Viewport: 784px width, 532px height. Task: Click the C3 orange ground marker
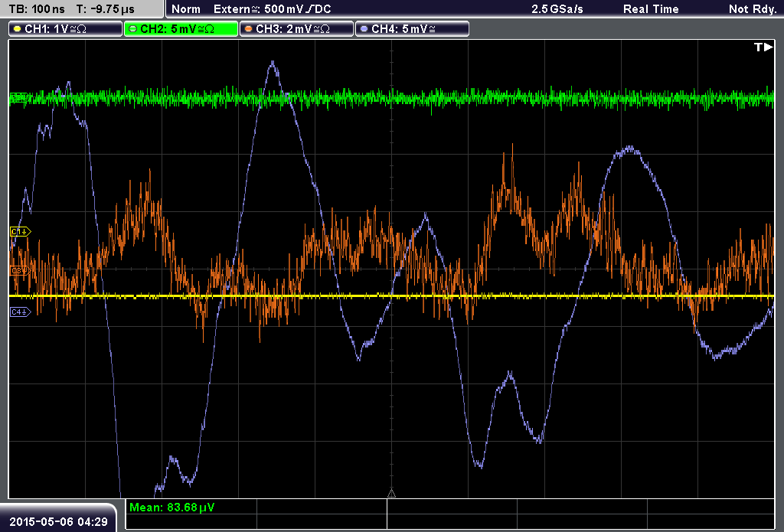tap(19, 270)
